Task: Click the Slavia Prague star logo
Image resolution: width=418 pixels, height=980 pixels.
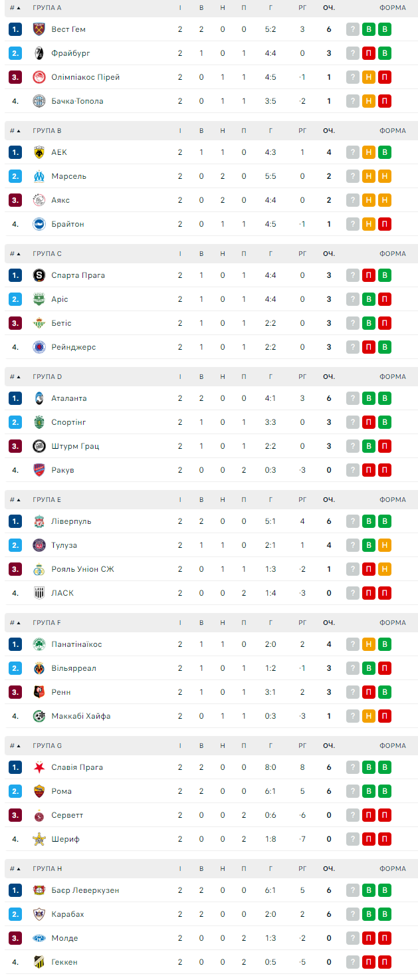Action: [39, 767]
